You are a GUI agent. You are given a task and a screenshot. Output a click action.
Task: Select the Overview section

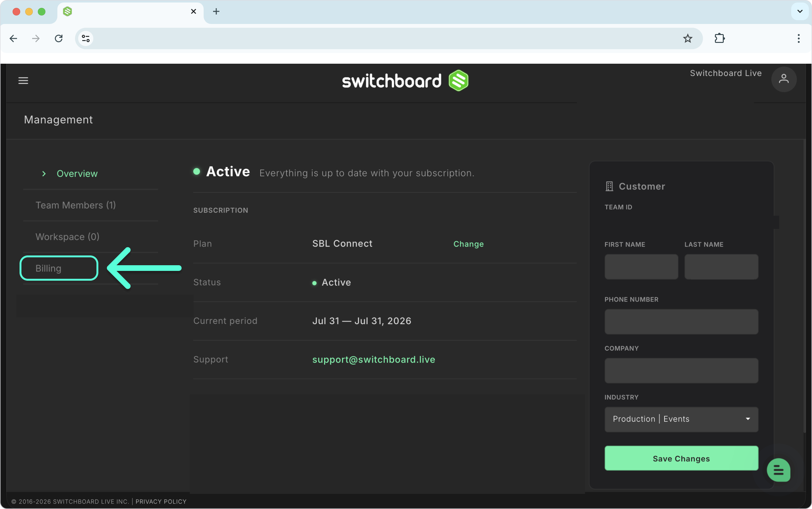coord(77,174)
